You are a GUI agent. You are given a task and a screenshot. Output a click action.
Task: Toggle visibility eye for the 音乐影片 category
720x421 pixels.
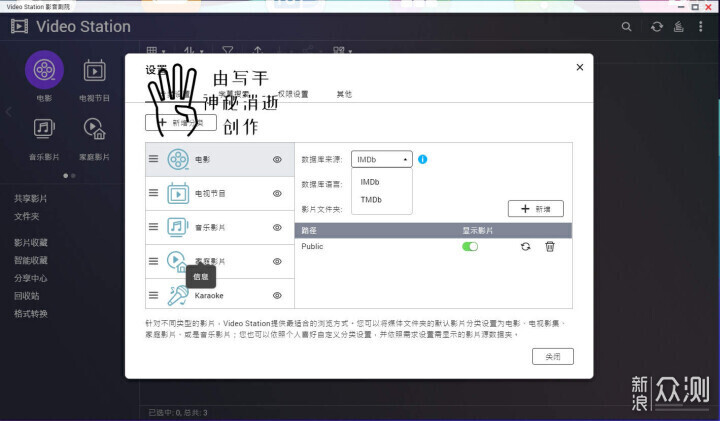coord(277,227)
